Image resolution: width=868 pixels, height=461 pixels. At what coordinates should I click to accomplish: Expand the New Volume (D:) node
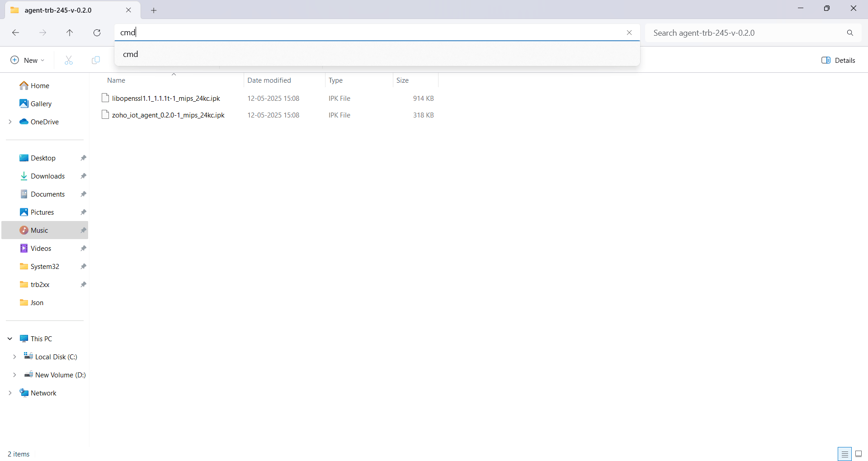click(14, 375)
